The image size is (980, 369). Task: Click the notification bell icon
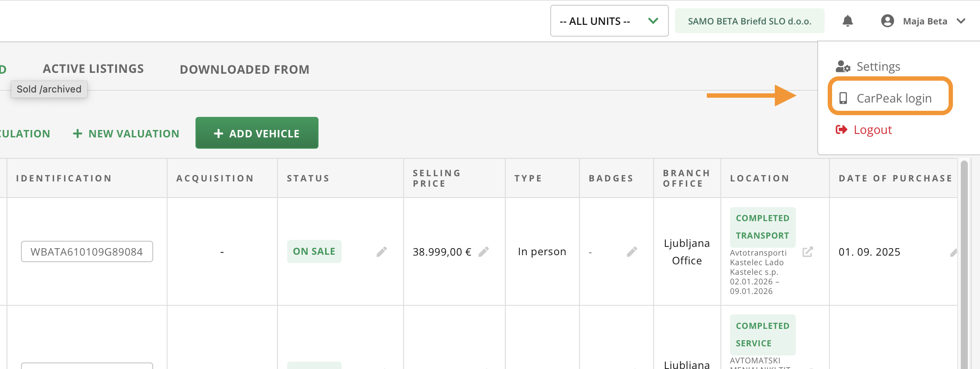tap(847, 21)
